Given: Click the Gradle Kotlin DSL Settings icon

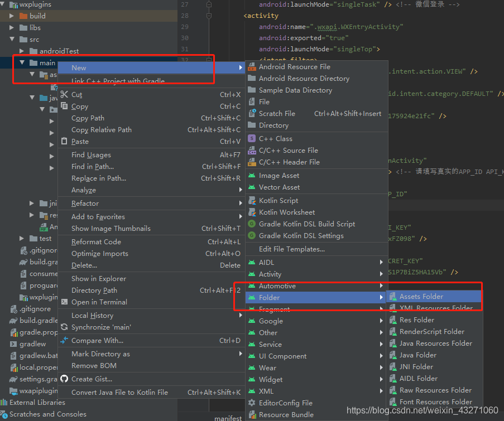Looking at the screenshot, I should 252,235.
